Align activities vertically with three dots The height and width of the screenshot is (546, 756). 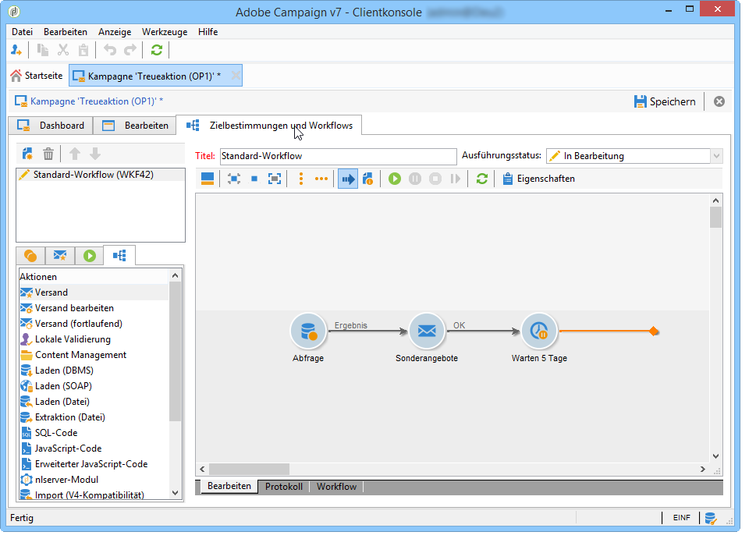point(301,179)
